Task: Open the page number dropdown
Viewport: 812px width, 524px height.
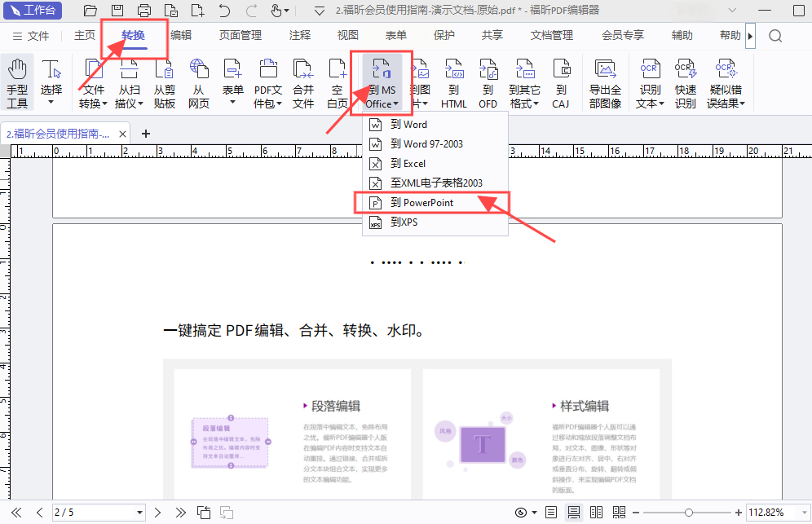Action: click(139, 513)
